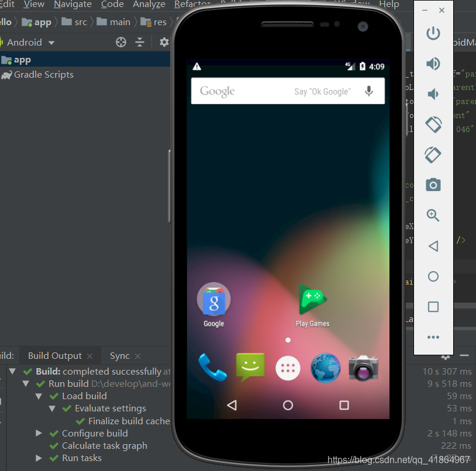The image size is (476, 471).
Task: Open the Browser globe app
Action: pos(326,368)
